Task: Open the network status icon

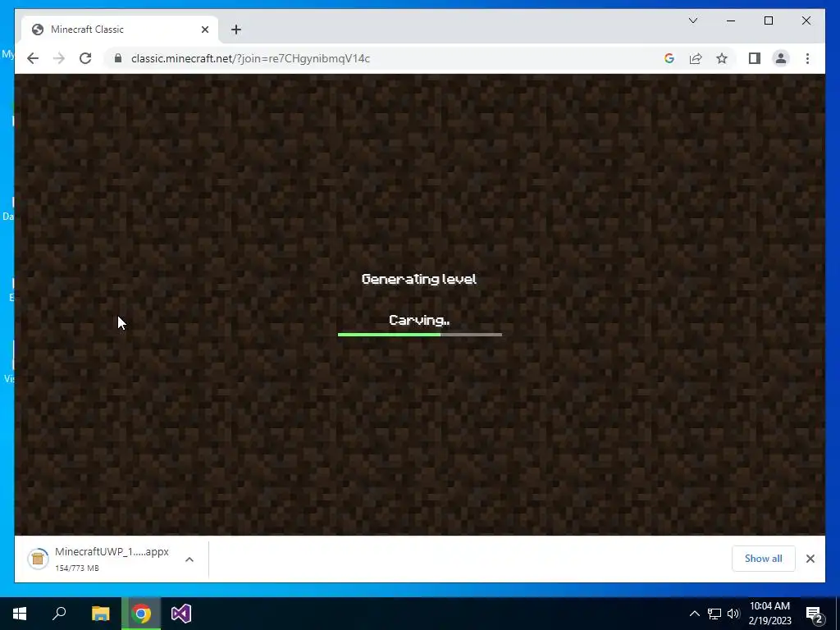Action: point(714,614)
